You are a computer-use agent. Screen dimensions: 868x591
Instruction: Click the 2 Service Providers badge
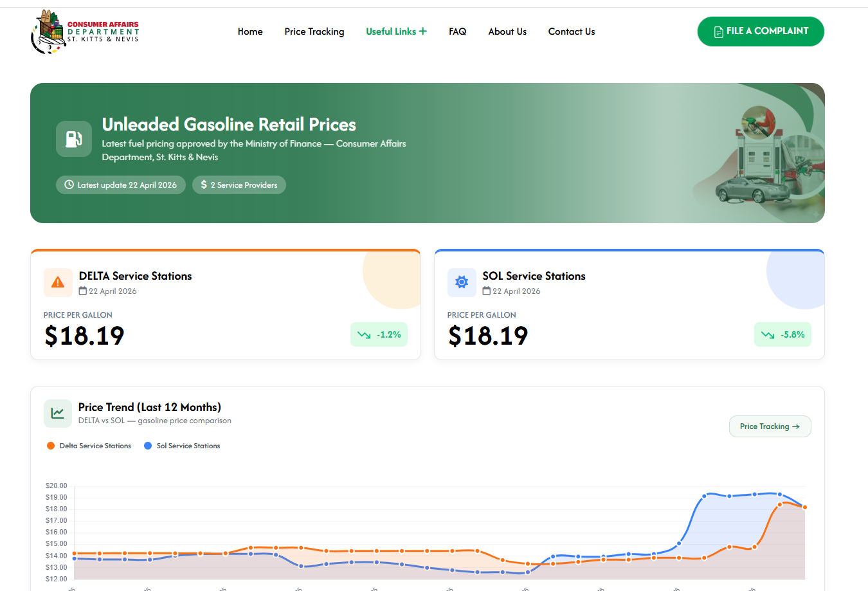(x=239, y=185)
